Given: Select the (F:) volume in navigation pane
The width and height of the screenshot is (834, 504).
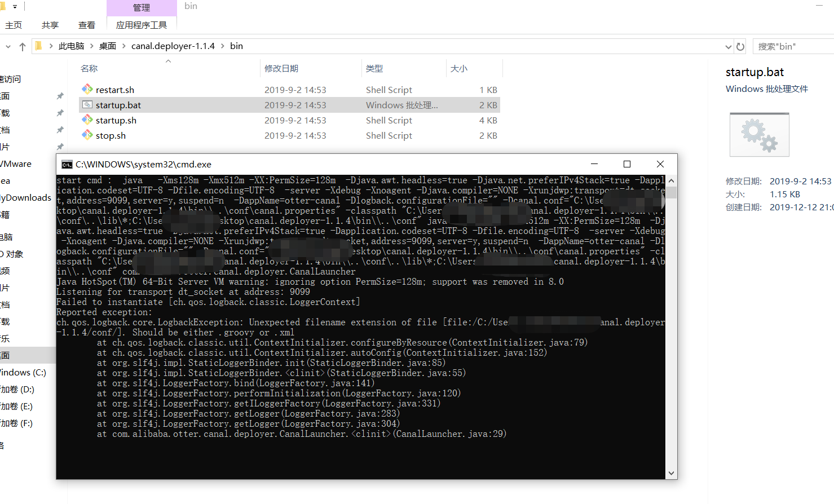Looking at the screenshot, I should 17,423.
